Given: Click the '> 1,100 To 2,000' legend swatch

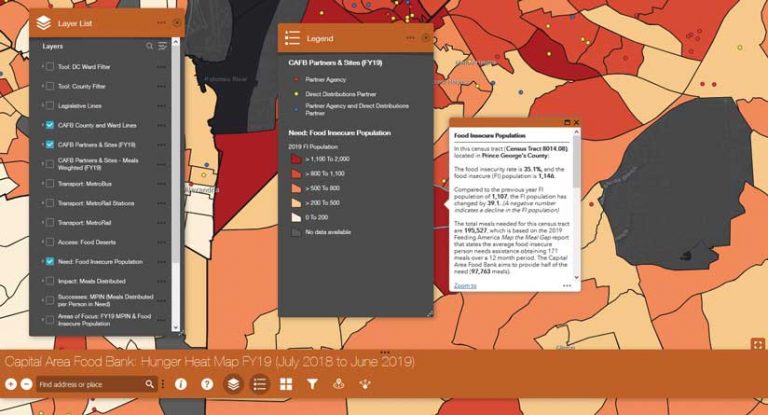Looking at the screenshot, I should (x=296, y=159).
